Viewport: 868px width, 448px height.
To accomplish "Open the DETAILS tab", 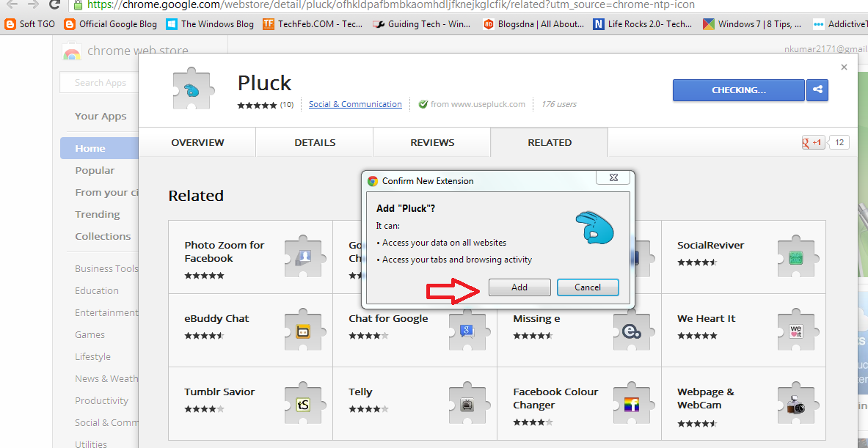I will 315,143.
